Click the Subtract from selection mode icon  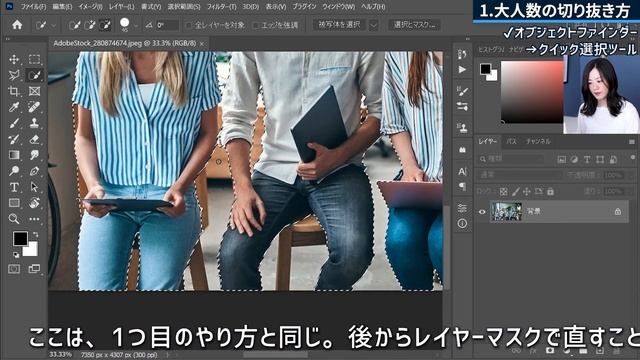point(105,25)
